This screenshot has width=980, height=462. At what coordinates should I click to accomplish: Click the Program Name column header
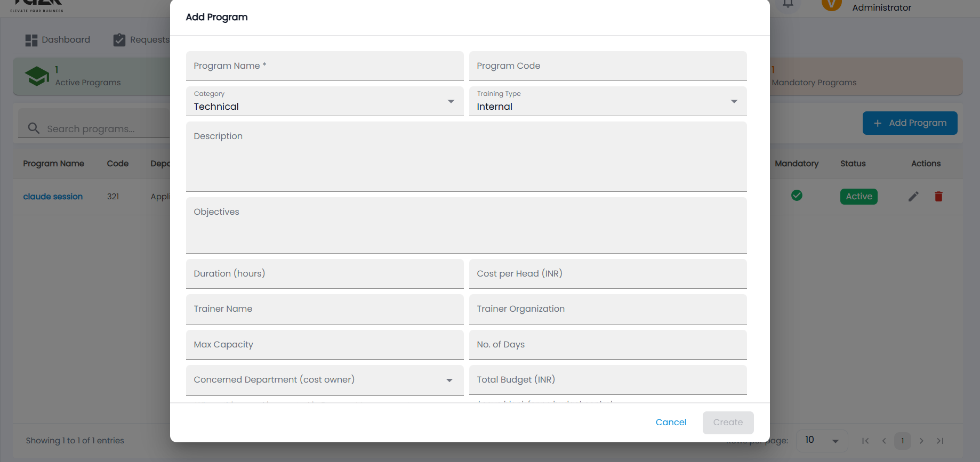point(53,164)
